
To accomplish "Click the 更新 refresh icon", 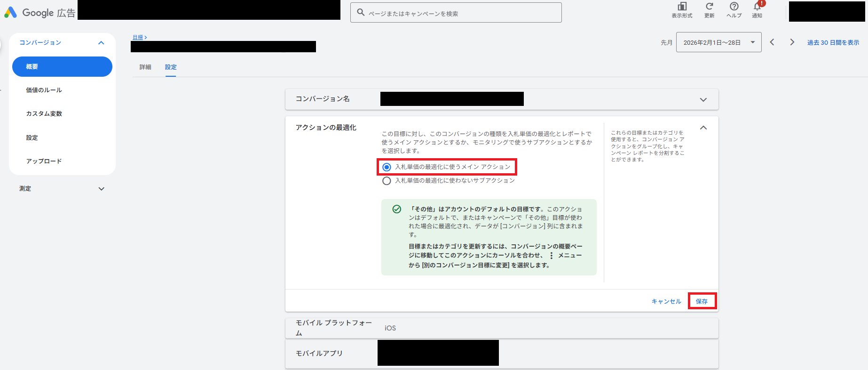I will pos(709,7).
